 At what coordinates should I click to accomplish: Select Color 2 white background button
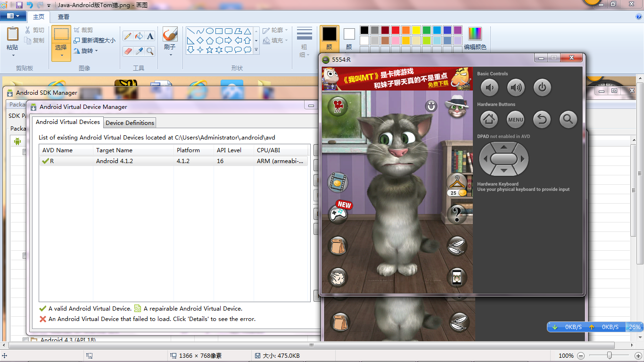[x=349, y=38]
